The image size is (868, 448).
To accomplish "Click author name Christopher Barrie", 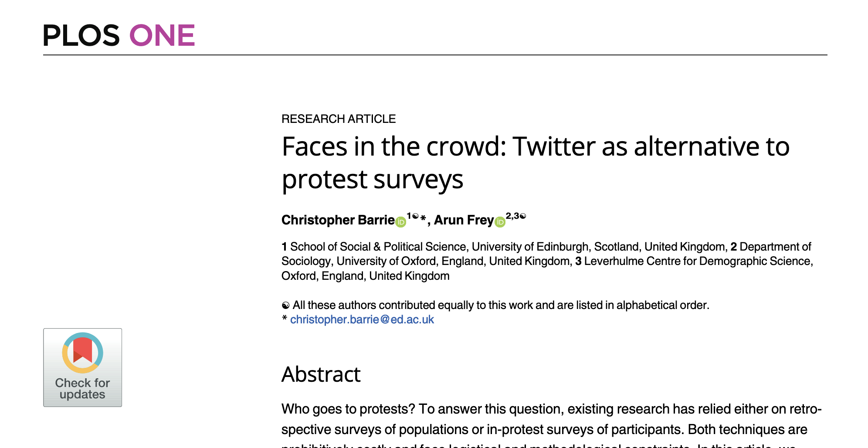I will [x=338, y=220].
